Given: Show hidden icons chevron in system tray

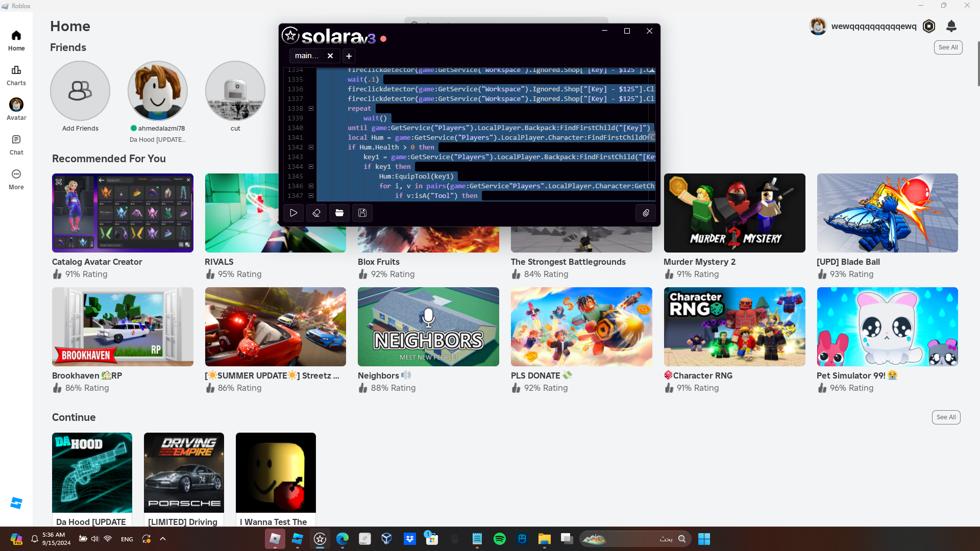Looking at the screenshot, I should point(163,539).
